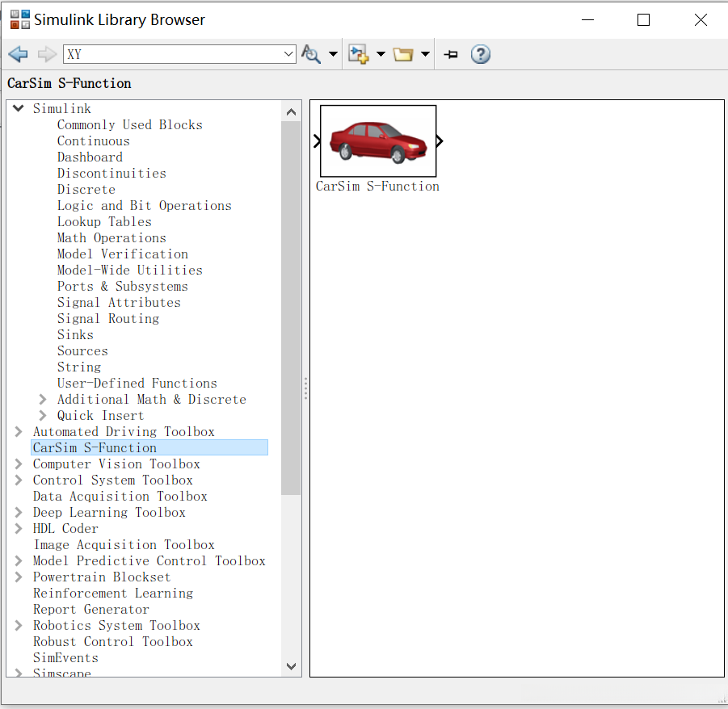
Task: Select Reinforcement Learning
Action: pyautogui.click(x=113, y=594)
